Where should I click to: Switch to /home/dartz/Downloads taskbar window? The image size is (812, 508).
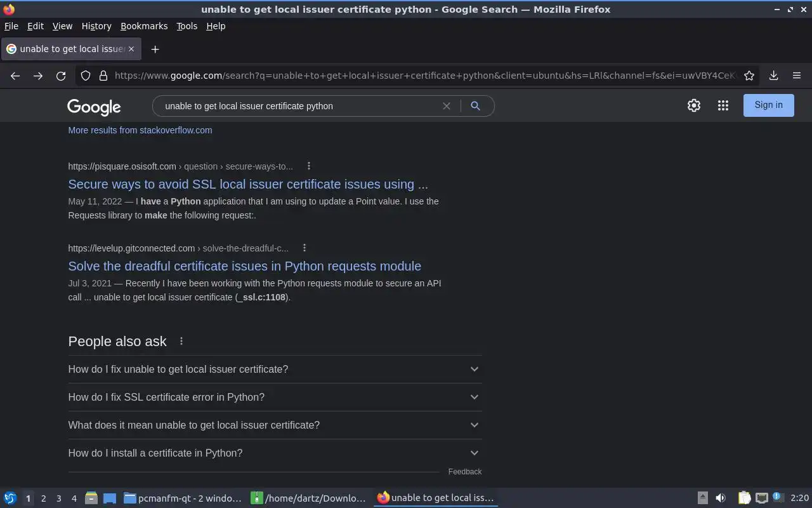click(x=309, y=498)
